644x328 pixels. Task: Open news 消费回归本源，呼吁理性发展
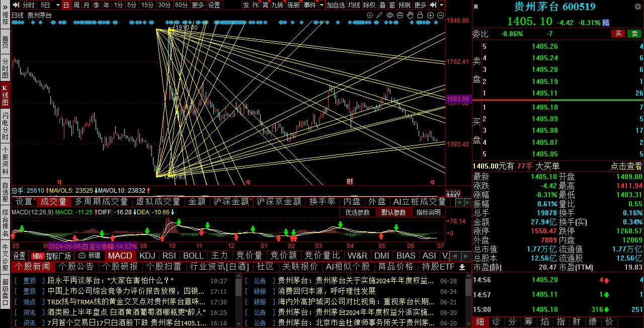point(327,291)
